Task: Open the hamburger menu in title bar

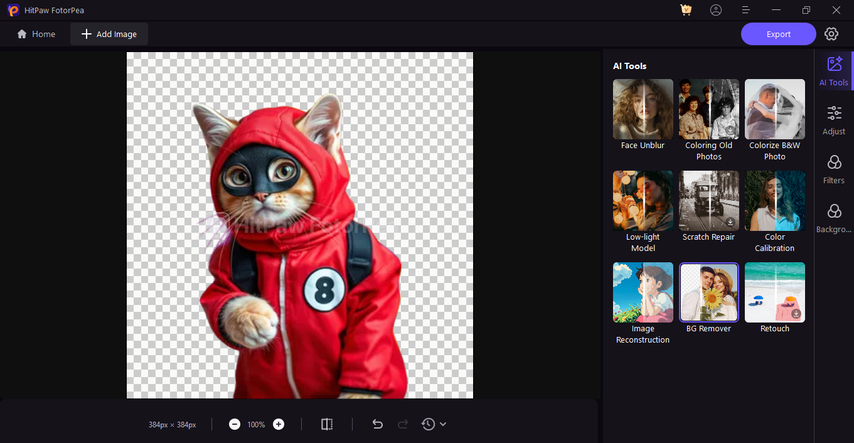Action: (746, 10)
